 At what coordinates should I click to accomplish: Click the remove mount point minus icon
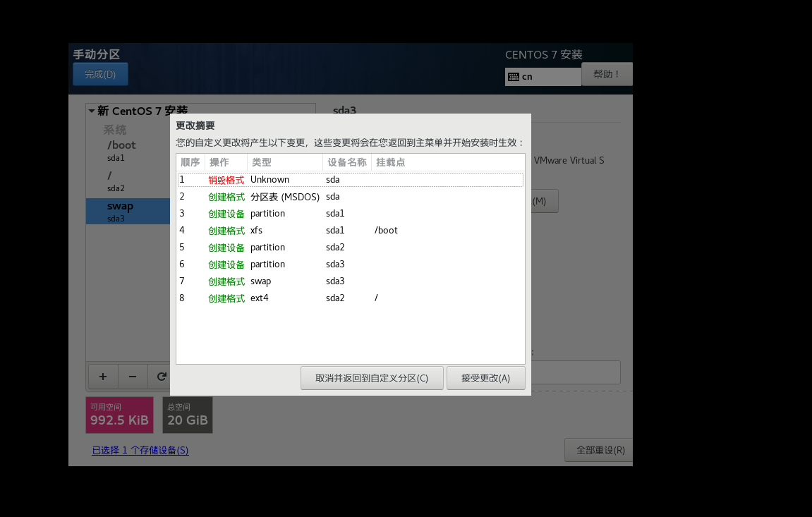pos(133,377)
